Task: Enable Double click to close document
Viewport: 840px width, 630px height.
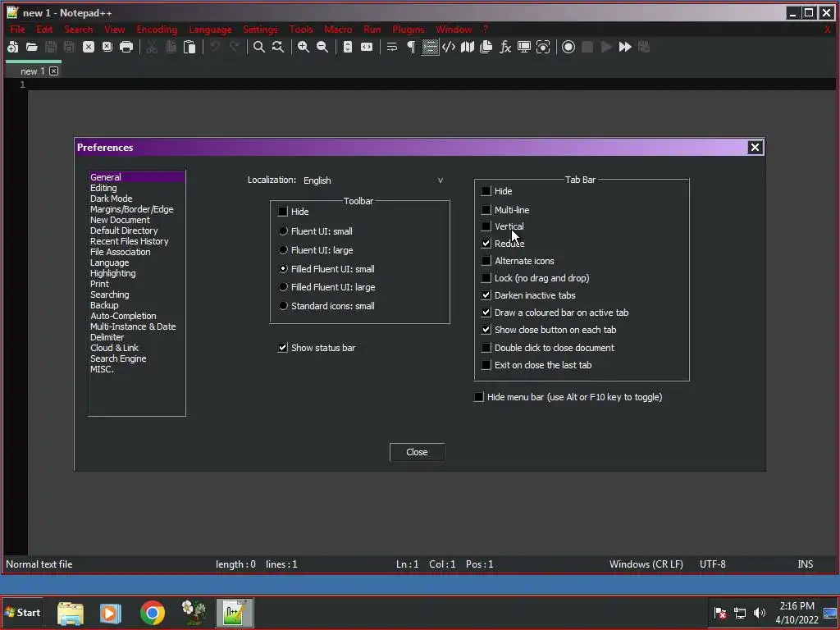Action: point(486,348)
